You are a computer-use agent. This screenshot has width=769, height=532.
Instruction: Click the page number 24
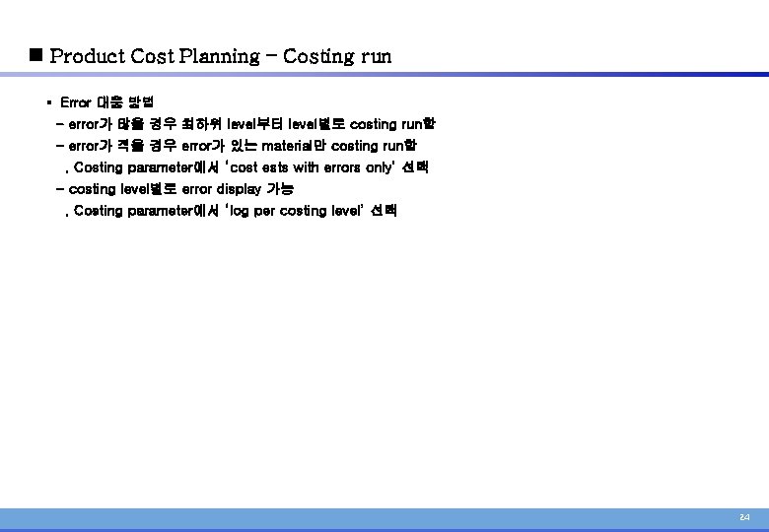click(744, 517)
